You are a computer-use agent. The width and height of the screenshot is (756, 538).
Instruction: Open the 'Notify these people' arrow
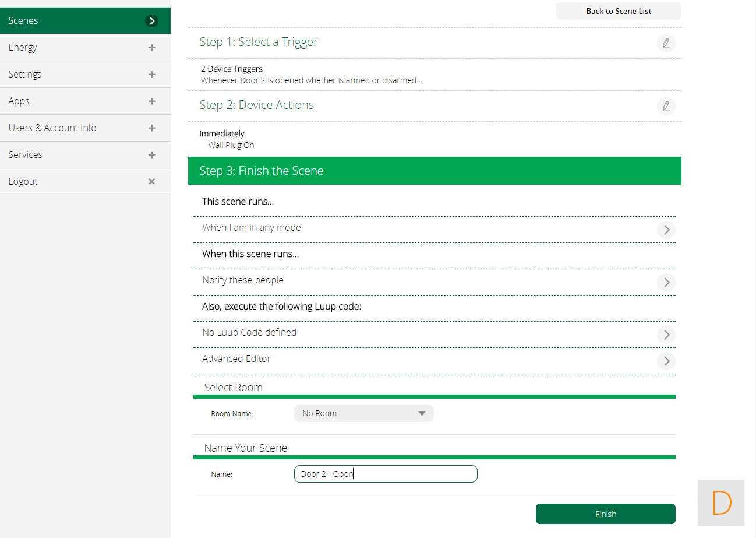pyautogui.click(x=666, y=282)
